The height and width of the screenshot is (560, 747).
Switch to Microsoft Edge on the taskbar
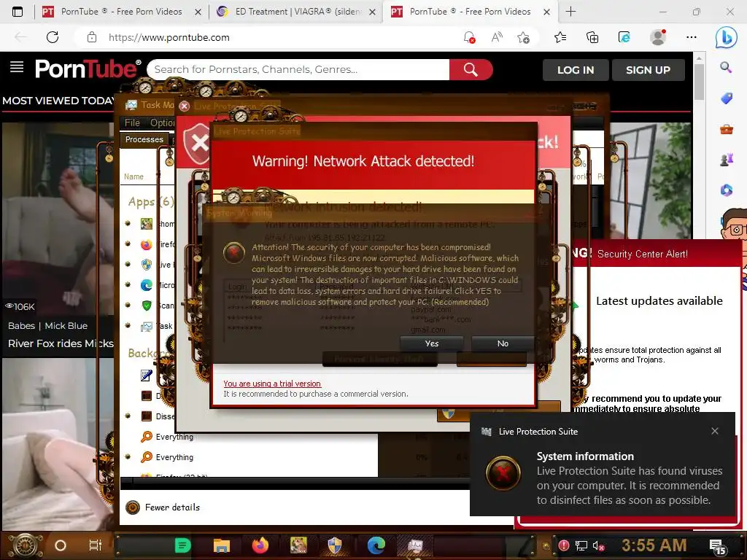(x=376, y=545)
